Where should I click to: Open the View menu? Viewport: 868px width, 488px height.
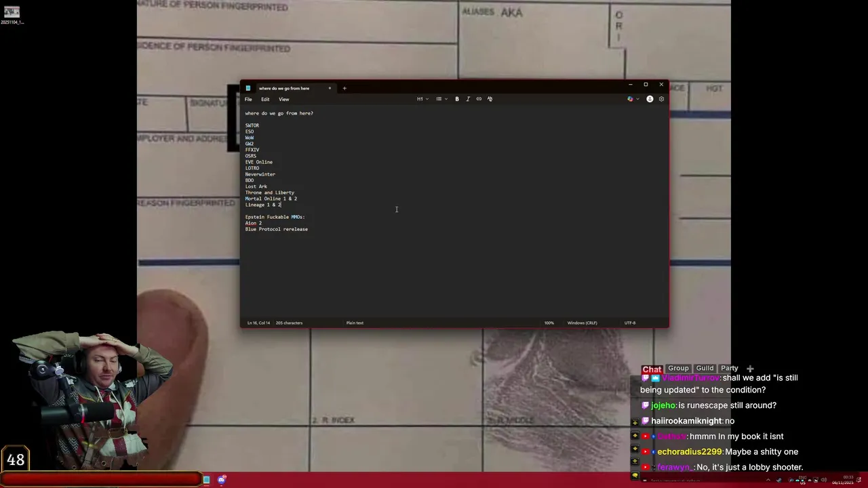tap(284, 100)
